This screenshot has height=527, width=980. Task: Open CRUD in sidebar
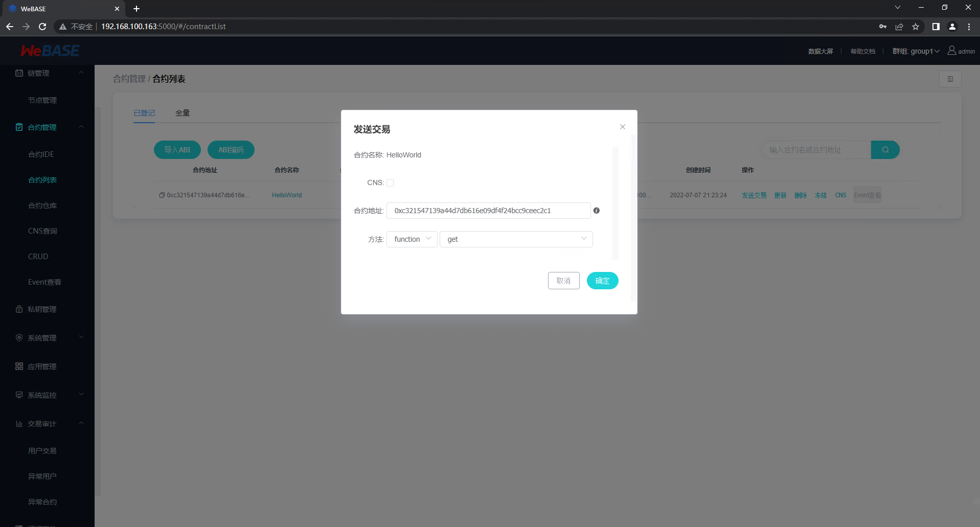(x=38, y=257)
